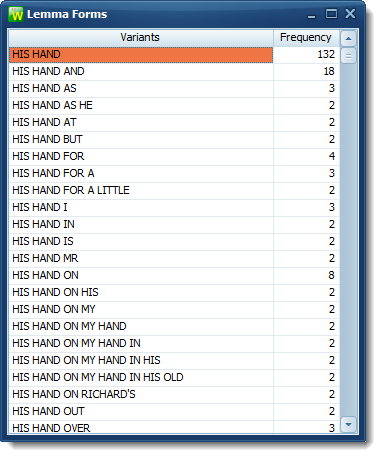The width and height of the screenshot is (381, 457).
Task: Click the frequency value 4
Action: coord(331,157)
